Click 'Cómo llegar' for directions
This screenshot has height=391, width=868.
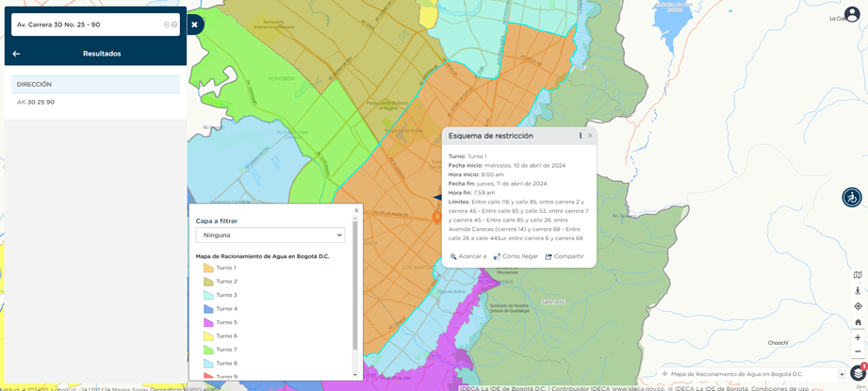click(516, 256)
